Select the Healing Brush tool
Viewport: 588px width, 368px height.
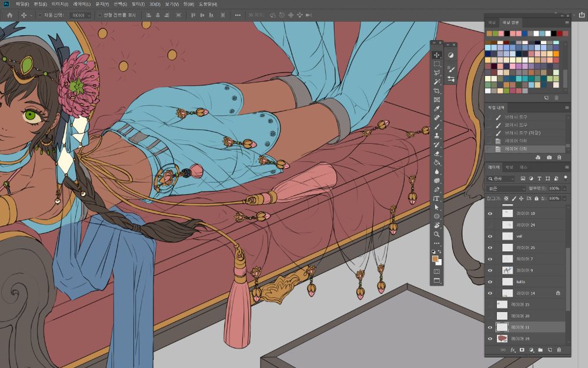pos(436,118)
